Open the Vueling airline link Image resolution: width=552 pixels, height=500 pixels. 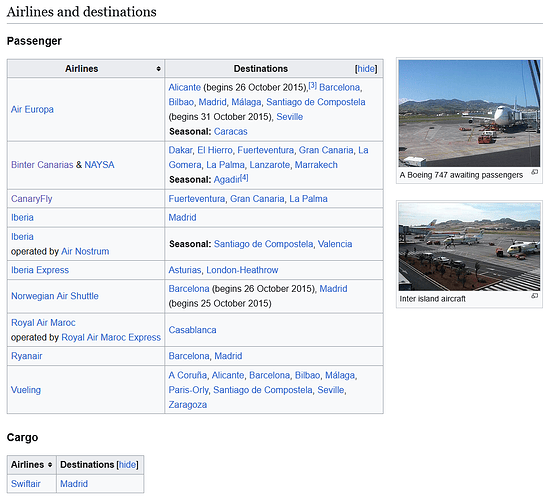pyautogui.click(x=26, y=390)
